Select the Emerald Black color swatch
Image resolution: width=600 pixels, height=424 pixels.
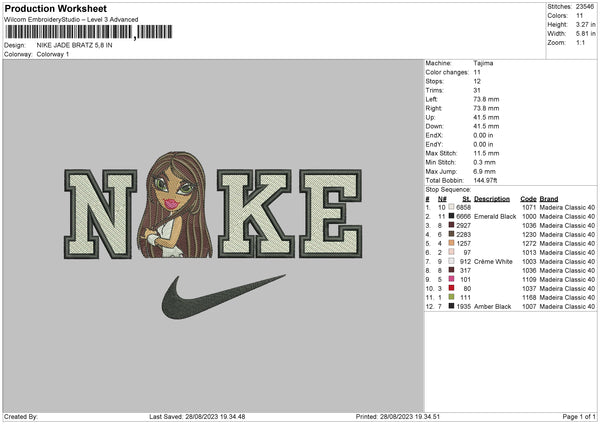click(452, 216)
